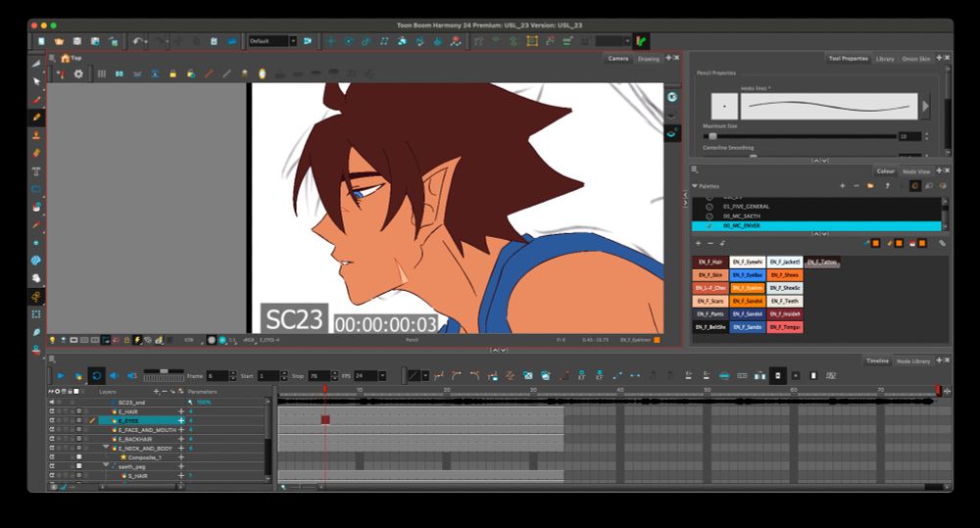
Task: Click the Add Layer plus icon in Timeline
Action: 156,392
